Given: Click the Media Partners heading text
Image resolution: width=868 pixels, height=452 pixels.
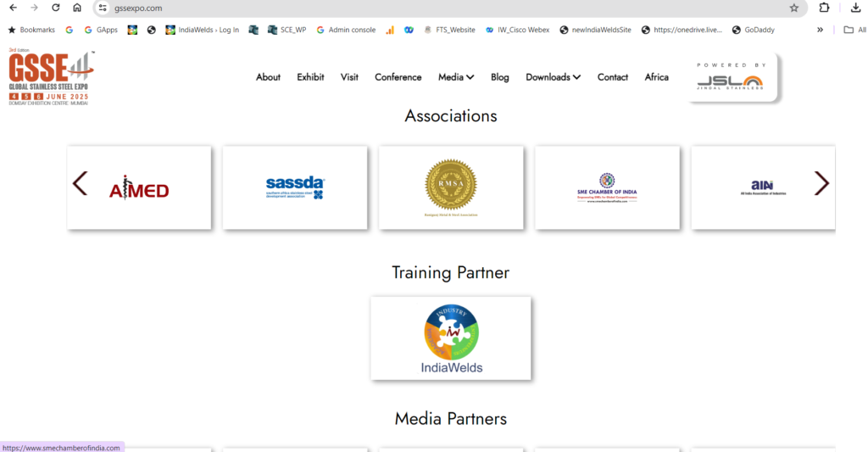Looking at the screenshot, I should (x=451, y=419).
